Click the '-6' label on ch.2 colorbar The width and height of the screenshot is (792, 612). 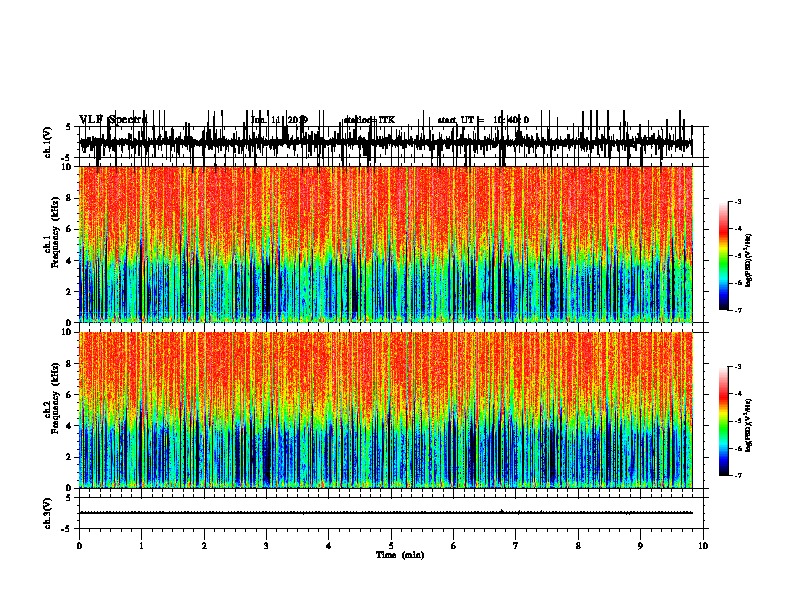[x=737, y=448]
